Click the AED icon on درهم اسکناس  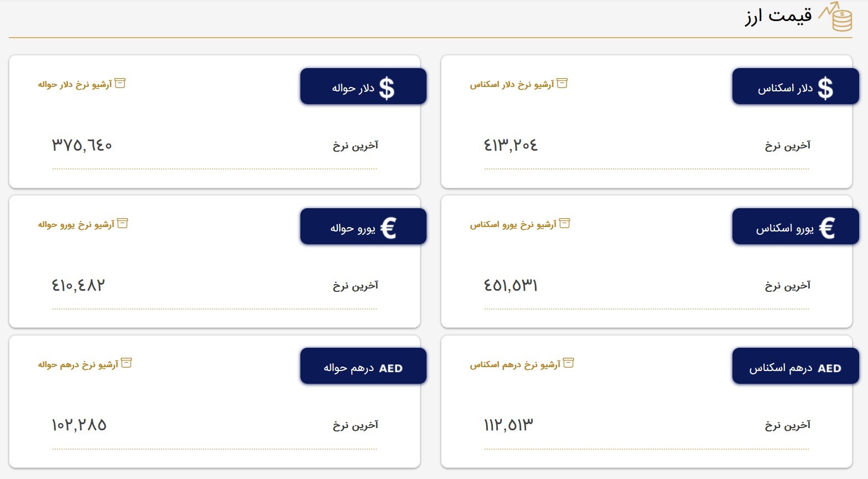point(829,368)
